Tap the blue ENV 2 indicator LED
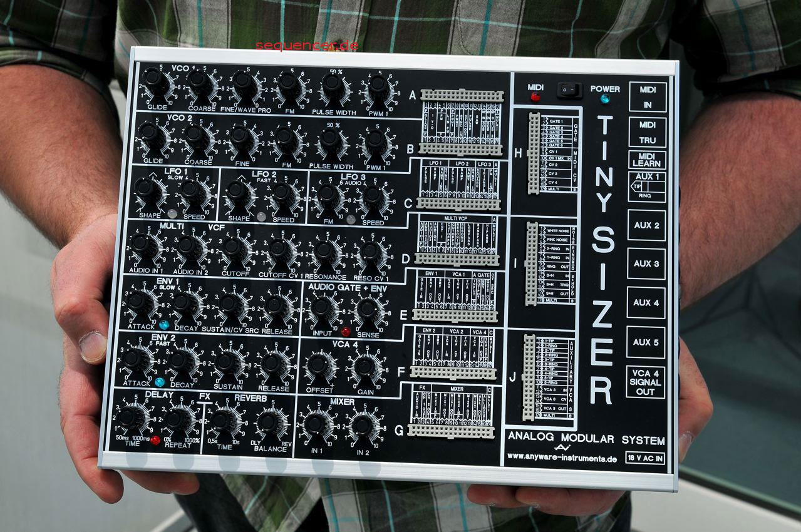The width and height of the screenshot is (801, 532). [x=160, y=382]
